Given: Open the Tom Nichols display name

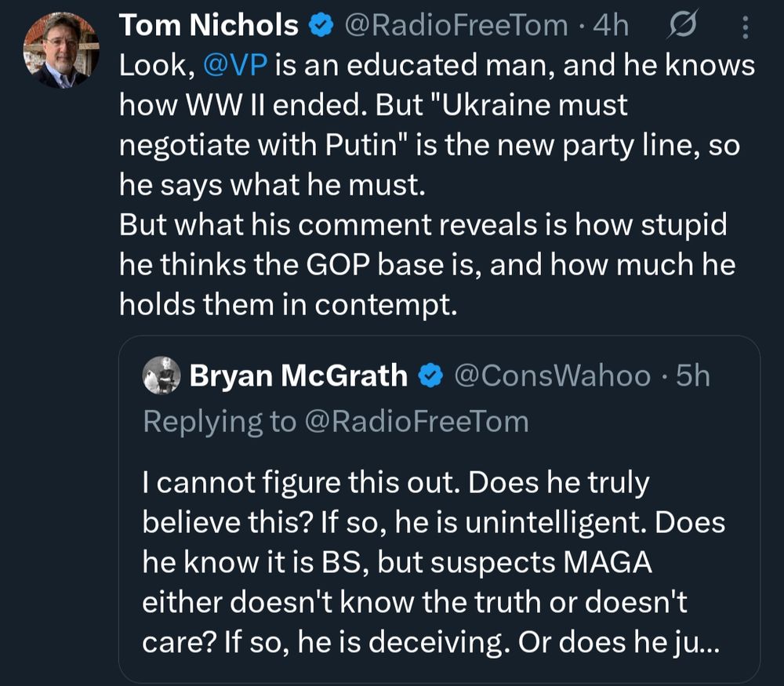Looking at the screenshot, I should point(209,25).
